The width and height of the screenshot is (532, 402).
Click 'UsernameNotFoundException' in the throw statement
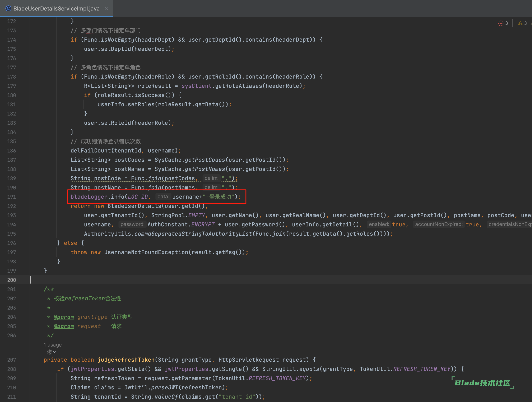(146, 252)
